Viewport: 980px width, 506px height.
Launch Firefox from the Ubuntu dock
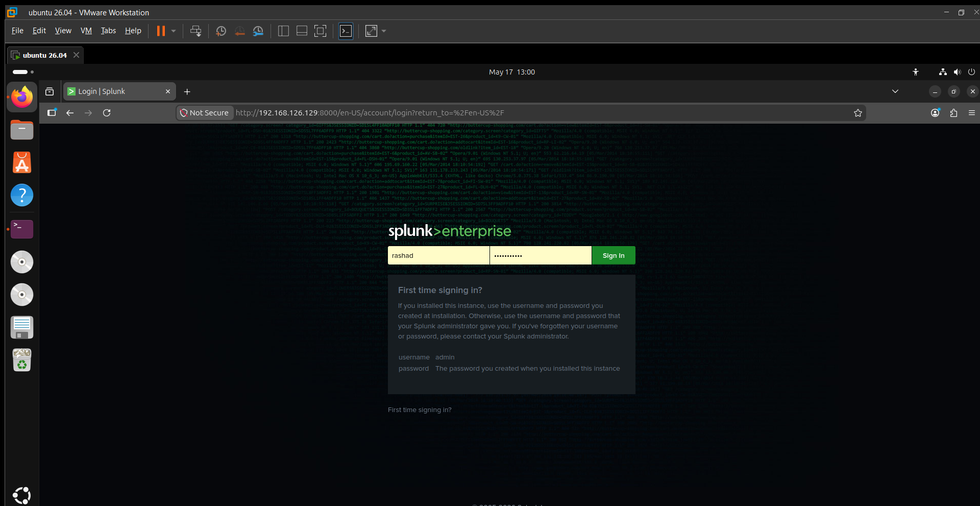(22, 97)
